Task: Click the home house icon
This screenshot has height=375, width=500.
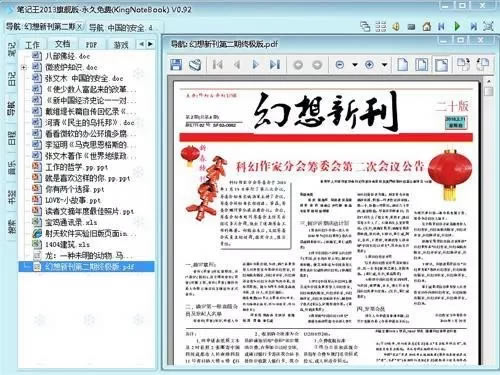Action: tap(427, 26)
